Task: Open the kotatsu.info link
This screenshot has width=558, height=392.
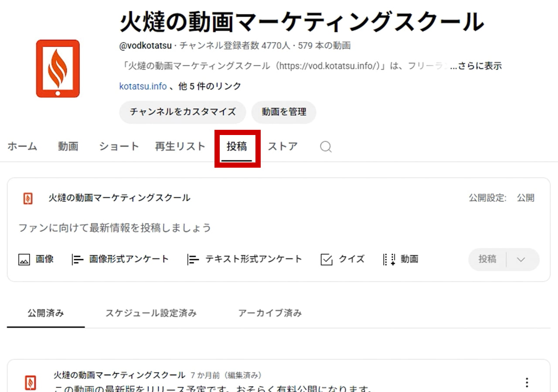Action: [x=143, y=86]
